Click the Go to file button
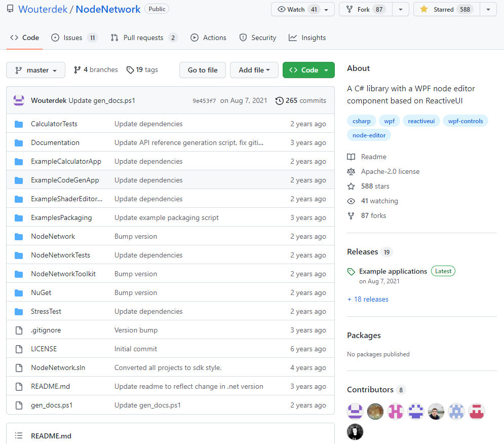Viewport: 504px width, 444px height. click(203, 70)
